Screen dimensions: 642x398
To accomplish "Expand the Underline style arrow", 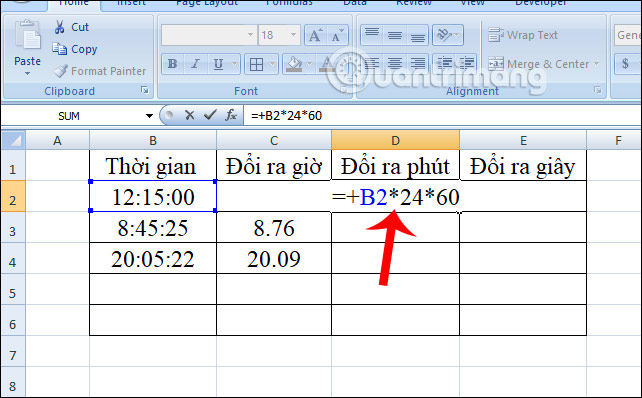I will coord(234,64).
